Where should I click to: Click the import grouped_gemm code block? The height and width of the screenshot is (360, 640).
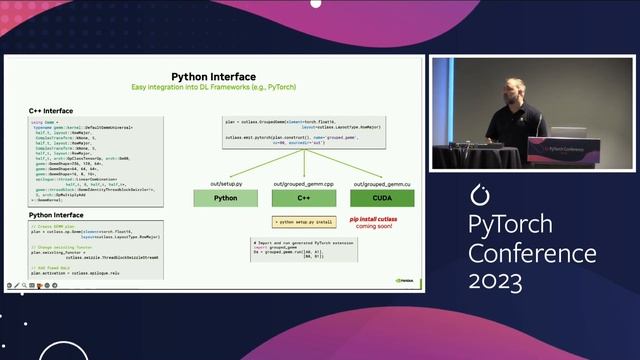[304, 249]
